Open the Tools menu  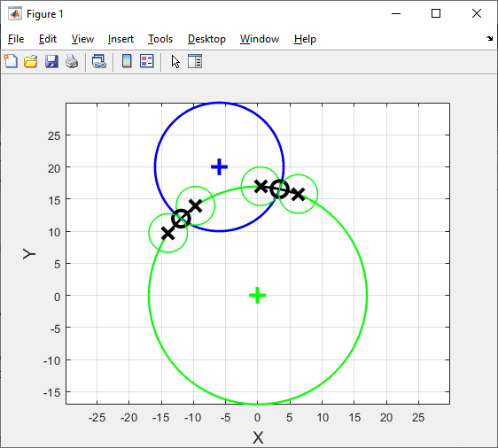tap(160, 39)
